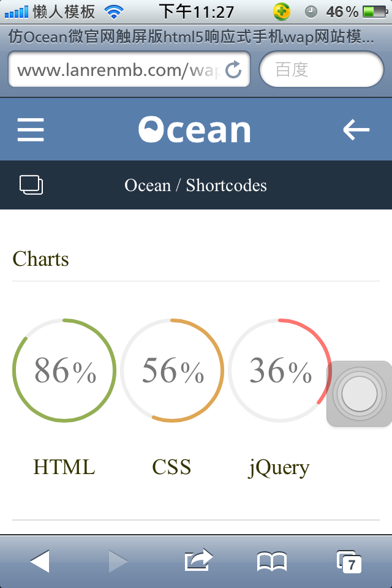Tap the Wi-Fi icon in status bar
Image resolution: width=392 pixels, height=588 pixels.
point(114,11)
